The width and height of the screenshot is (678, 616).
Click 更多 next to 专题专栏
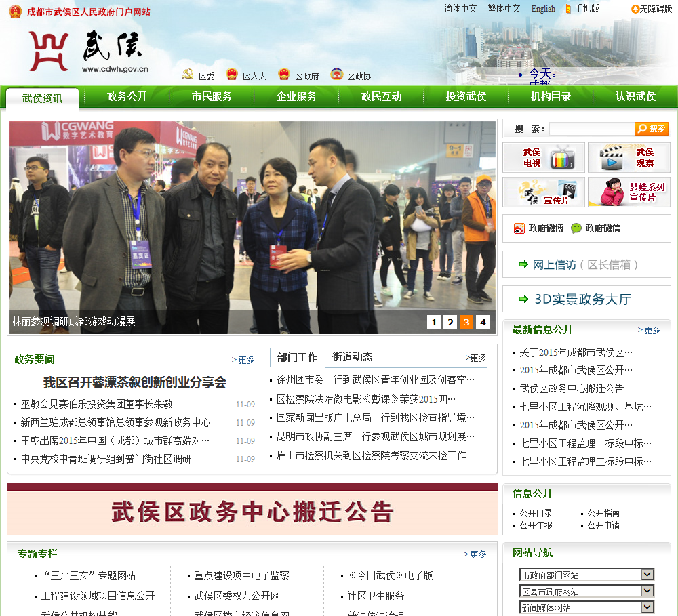click(x=475, y=554)
